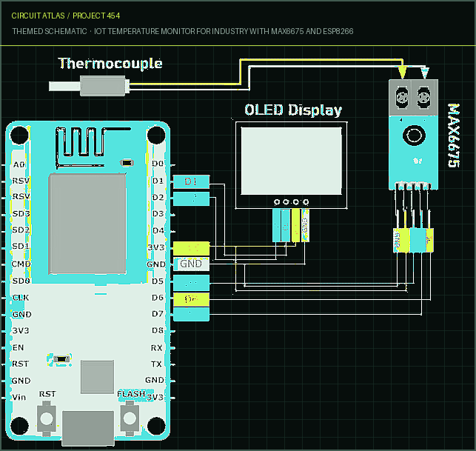476x451 pixels.
Task: Click the D0 pin label
Action: (158, 164)
